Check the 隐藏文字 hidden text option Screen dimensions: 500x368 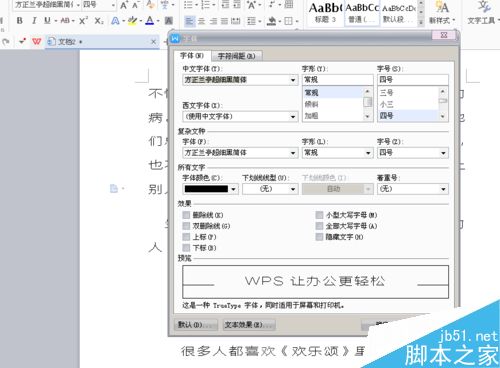(x=319, y=237)
